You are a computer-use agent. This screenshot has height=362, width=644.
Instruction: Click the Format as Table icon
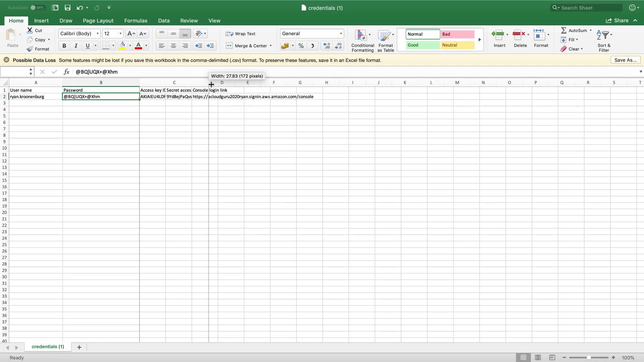(385, 36)
